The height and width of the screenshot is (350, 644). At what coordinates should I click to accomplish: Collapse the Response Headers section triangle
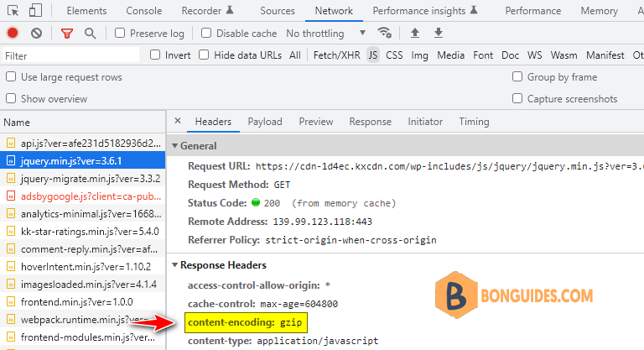(x=174, y=265)
